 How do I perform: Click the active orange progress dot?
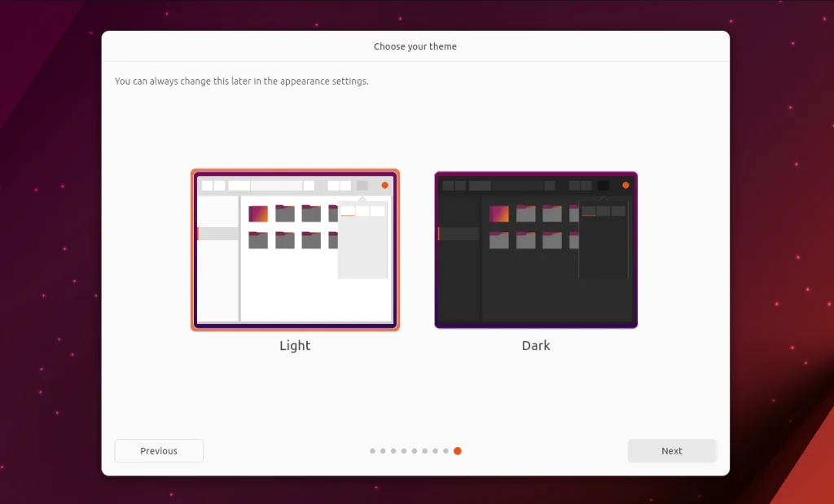pos(458,450)
